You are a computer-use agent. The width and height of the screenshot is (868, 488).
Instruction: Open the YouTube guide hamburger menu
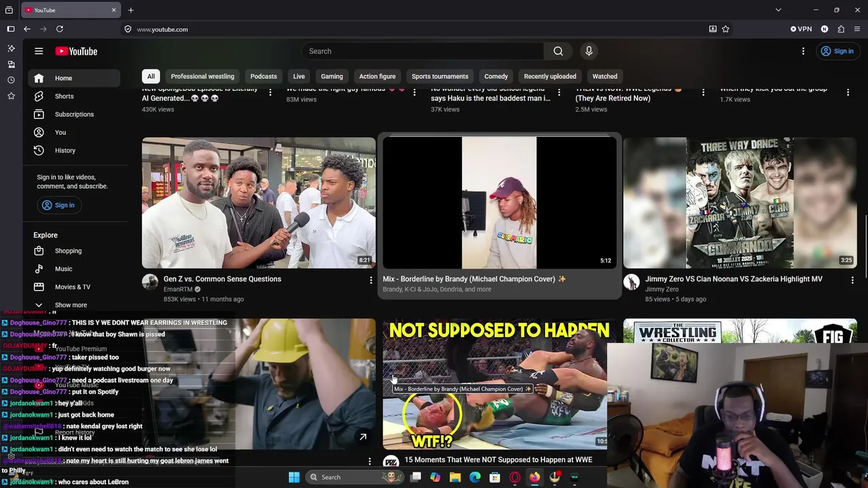39,51
